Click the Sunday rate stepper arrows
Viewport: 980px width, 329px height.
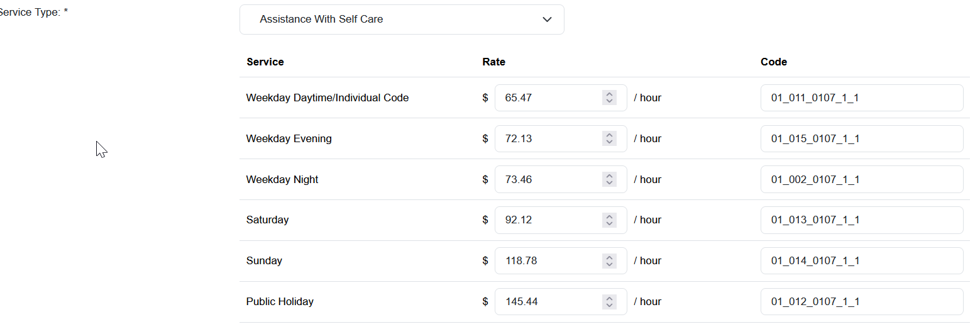point(609,261)
